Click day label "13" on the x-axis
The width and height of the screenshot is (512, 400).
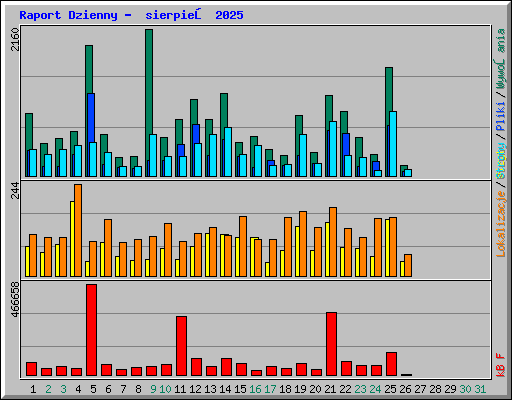tap(210, 389)
